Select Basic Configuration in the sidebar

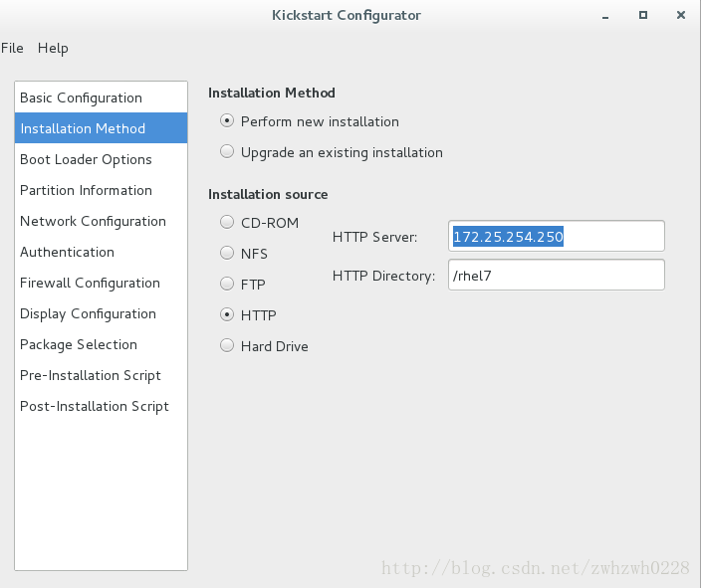(x=101, y=98)
